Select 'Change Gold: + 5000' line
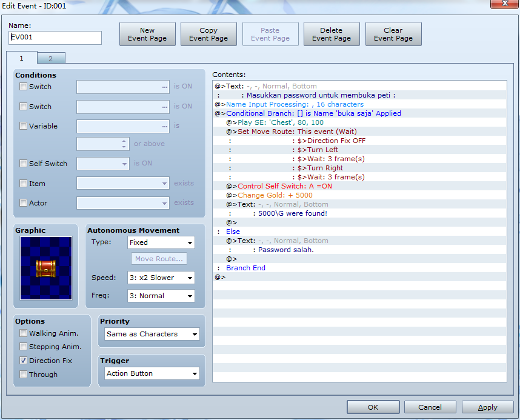This screenshot has height=420, width=520. pos(359,195)
